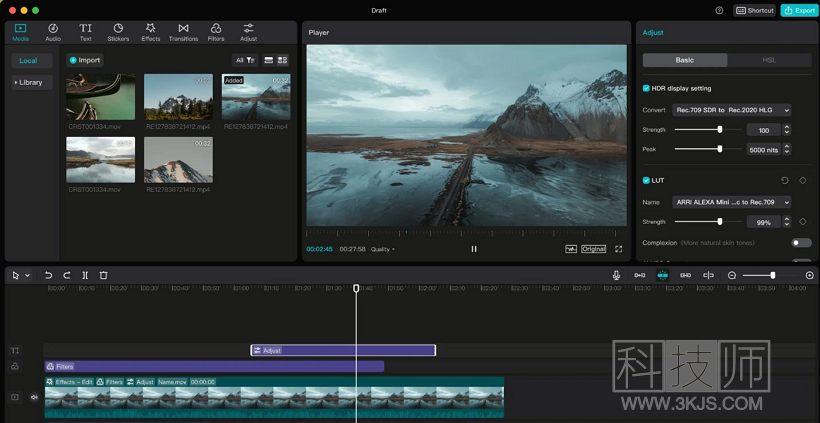Click HDR Strength value stepper arrows

click(x=786, y=130)
